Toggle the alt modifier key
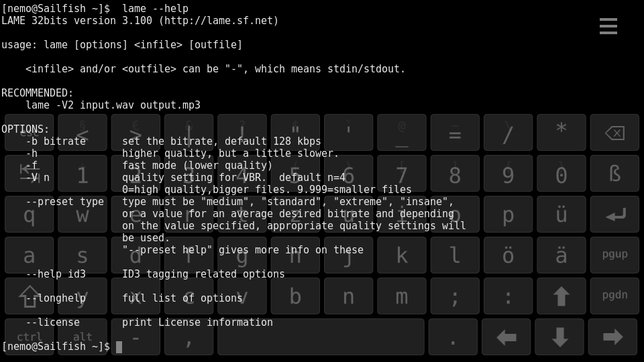Screen dimensions: 644x362 tap(83, 337)
